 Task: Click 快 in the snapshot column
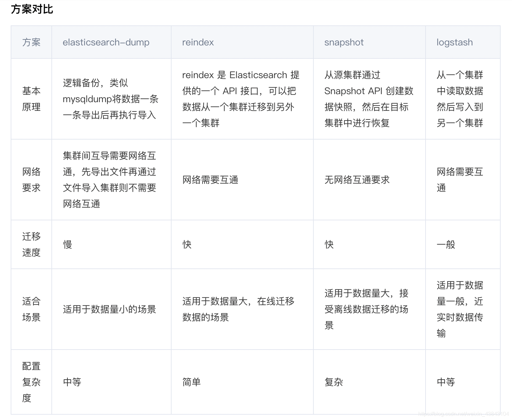click(369, 244)
